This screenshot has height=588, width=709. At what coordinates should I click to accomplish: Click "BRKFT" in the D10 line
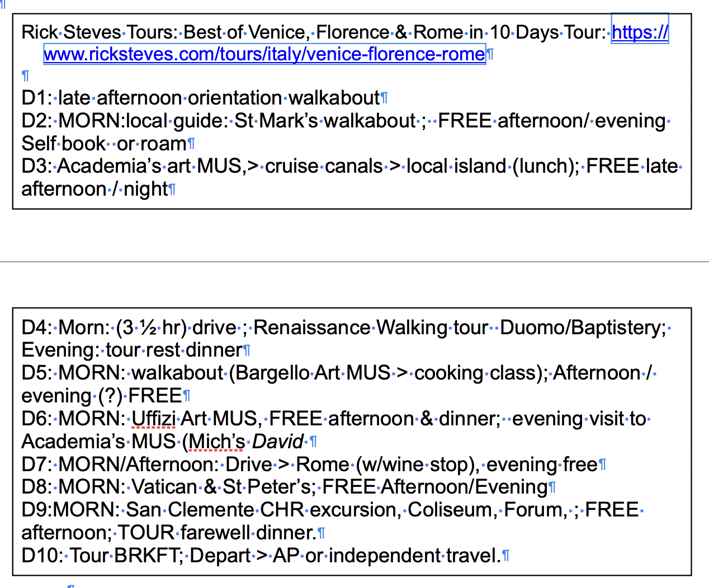(145, 556)
